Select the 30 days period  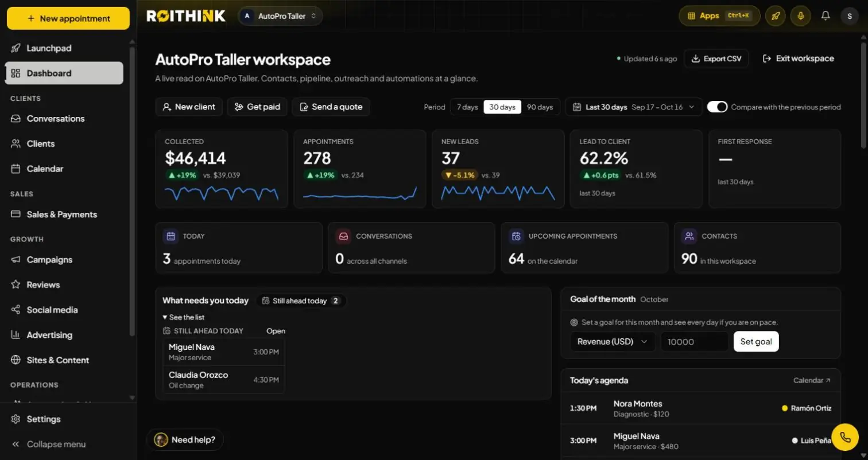tap(502, 107)
